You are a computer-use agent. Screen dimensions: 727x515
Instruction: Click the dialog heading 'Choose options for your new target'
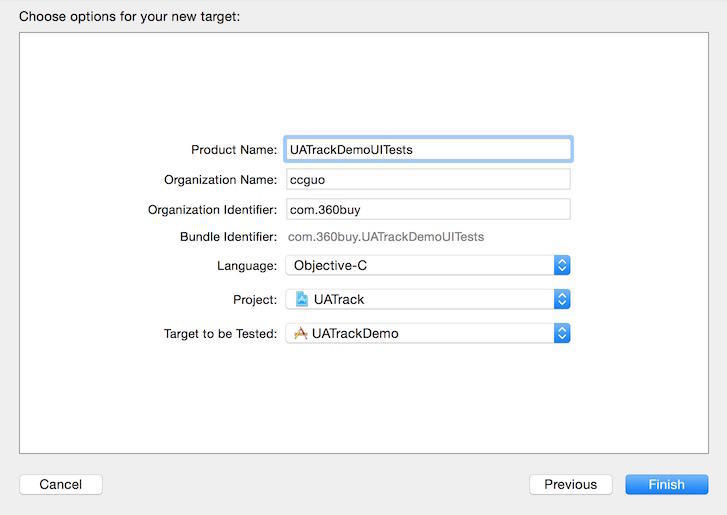tap(130, 17)
